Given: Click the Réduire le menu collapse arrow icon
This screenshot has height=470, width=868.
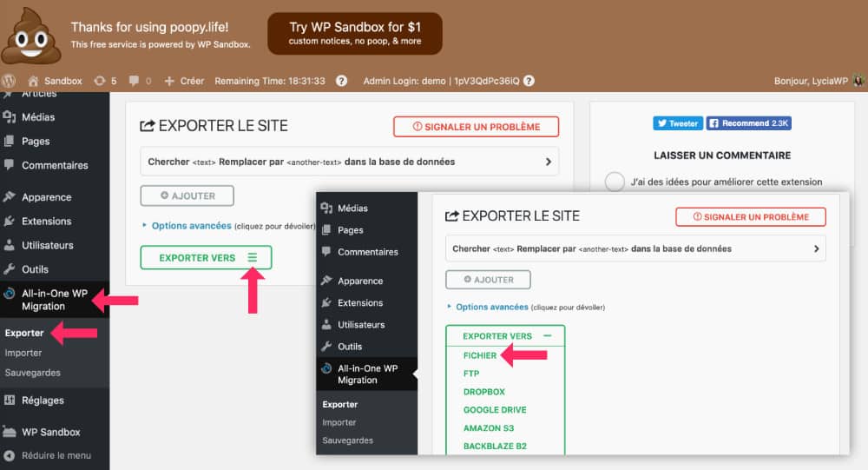Looking at the screenshot, I should [x=10, y=455].
